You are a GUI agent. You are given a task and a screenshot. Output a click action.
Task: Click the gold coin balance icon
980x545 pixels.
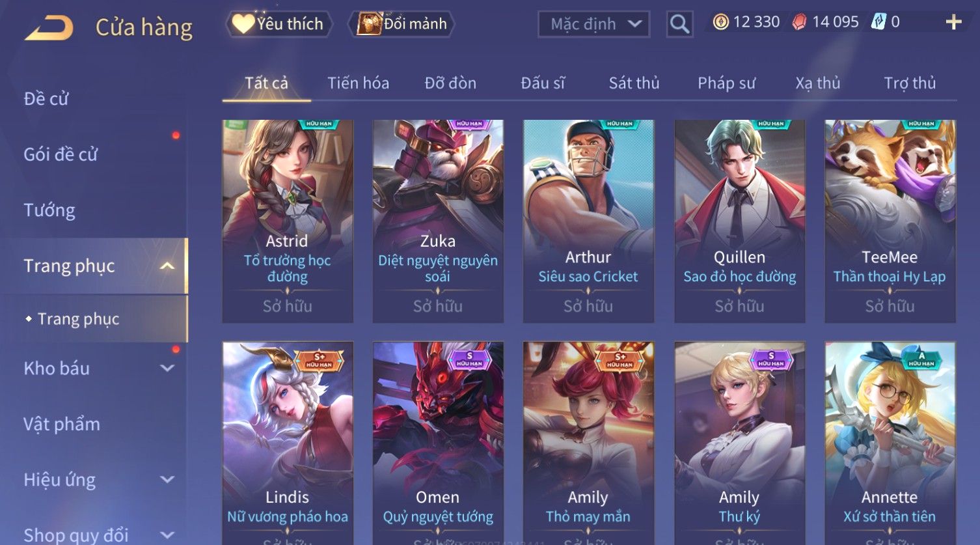click(720, 22)
